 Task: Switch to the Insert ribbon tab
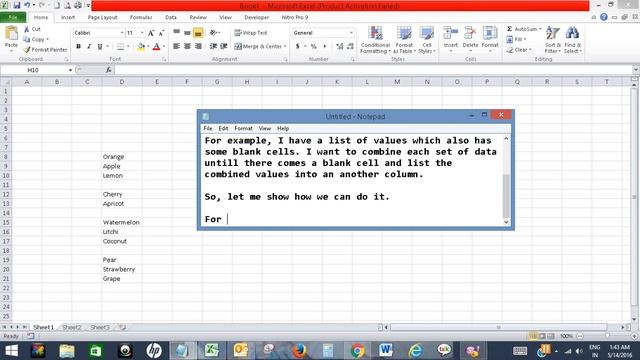(68, 18)
